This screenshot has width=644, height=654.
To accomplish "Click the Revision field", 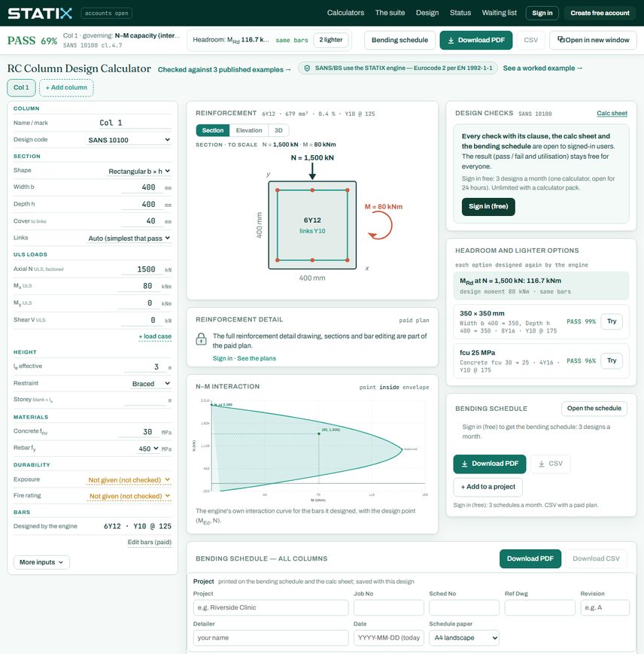I will click(605, 607).
